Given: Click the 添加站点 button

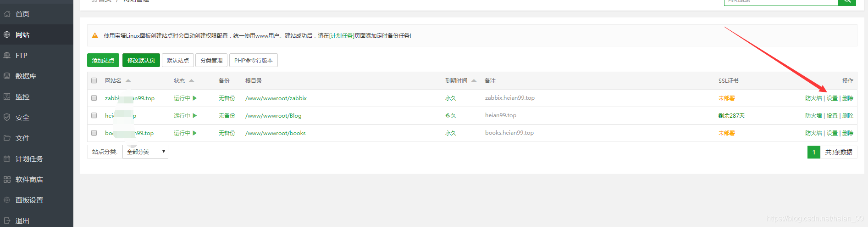Looking at the screenshot, I should point(103,60).
